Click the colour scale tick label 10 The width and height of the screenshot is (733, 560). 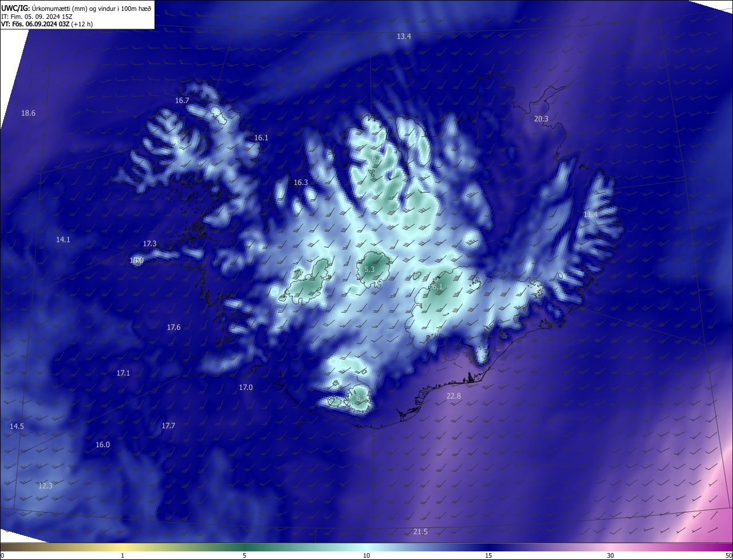(366, 555)
